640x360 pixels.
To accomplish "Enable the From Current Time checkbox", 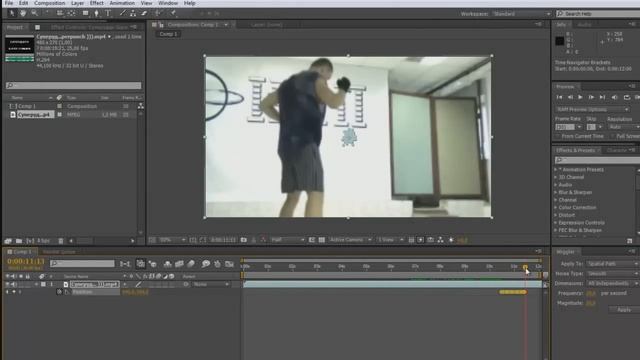I will coord(558,136).
